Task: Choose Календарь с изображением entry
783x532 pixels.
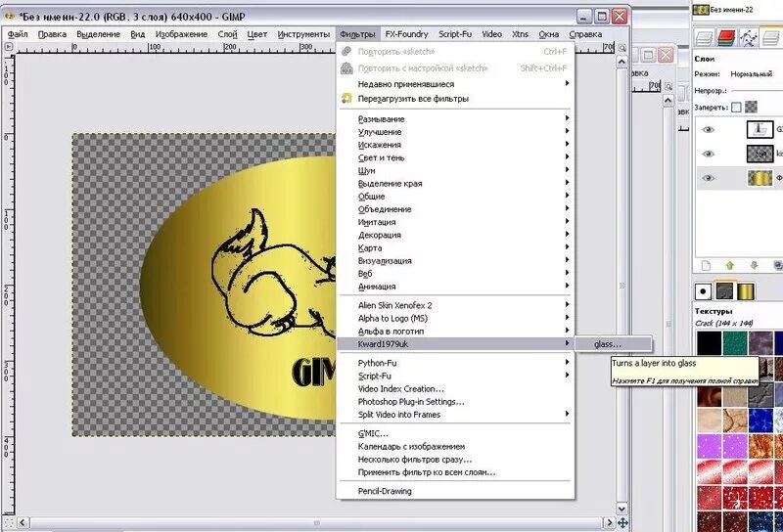Action: point(455,447)
